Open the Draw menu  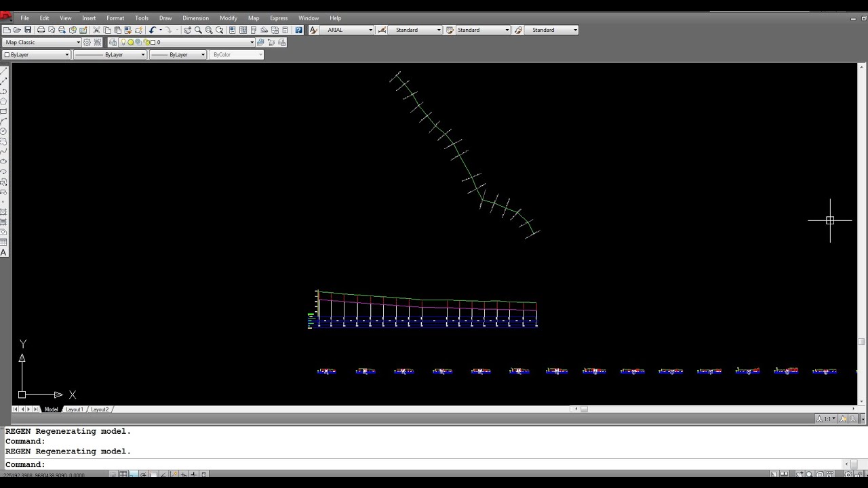coord(165,18)
